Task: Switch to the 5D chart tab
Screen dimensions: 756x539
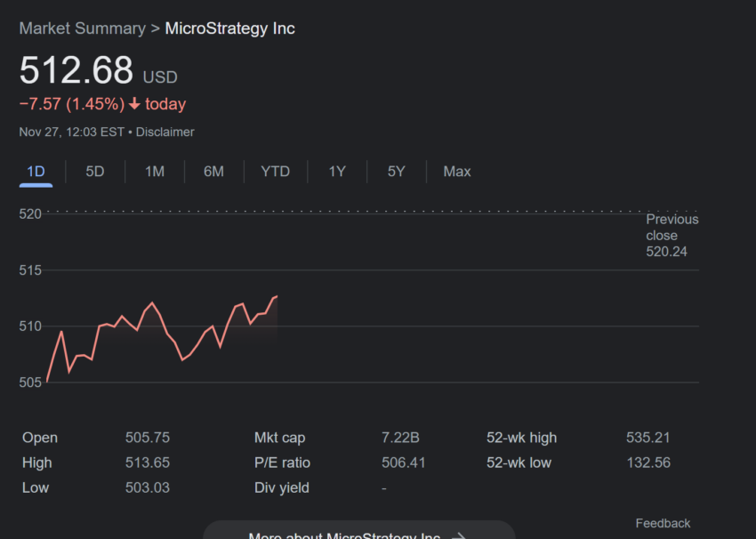Action: coord(95,172)
